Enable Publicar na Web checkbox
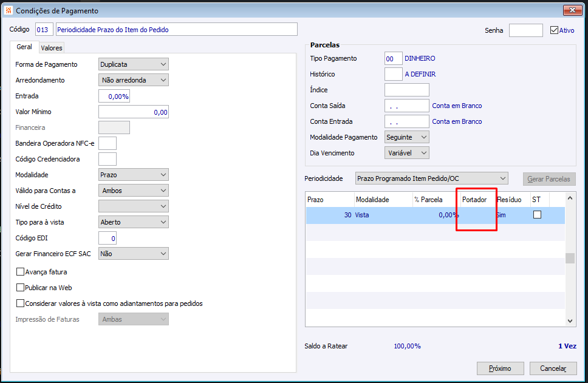The height and width of the screenshot is (383, 588). coord(20,288)
